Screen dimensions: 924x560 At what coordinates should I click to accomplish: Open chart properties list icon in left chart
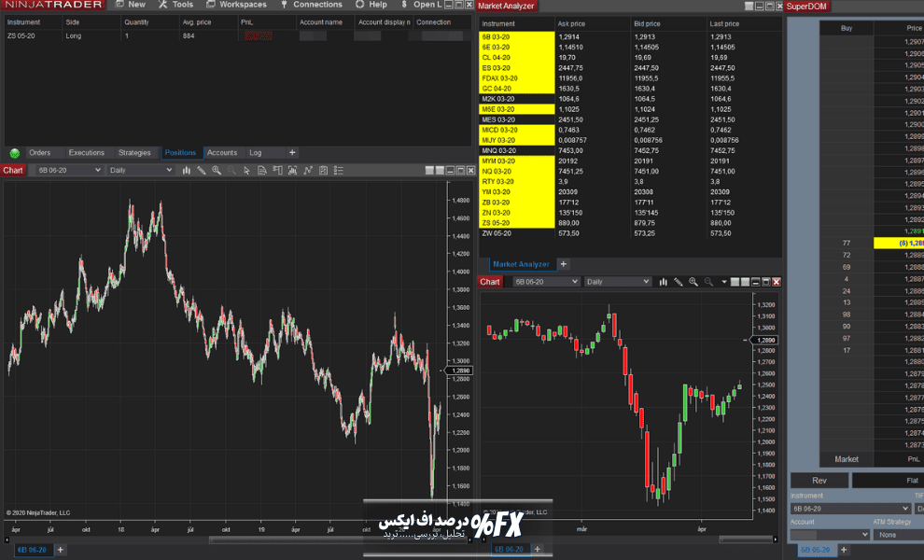[338, 171]
